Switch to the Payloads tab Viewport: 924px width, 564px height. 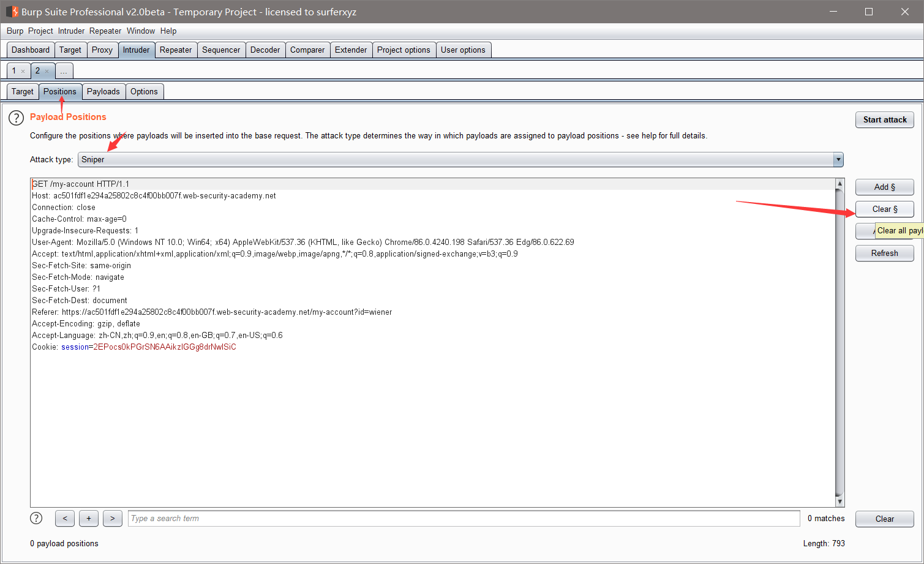103,91
